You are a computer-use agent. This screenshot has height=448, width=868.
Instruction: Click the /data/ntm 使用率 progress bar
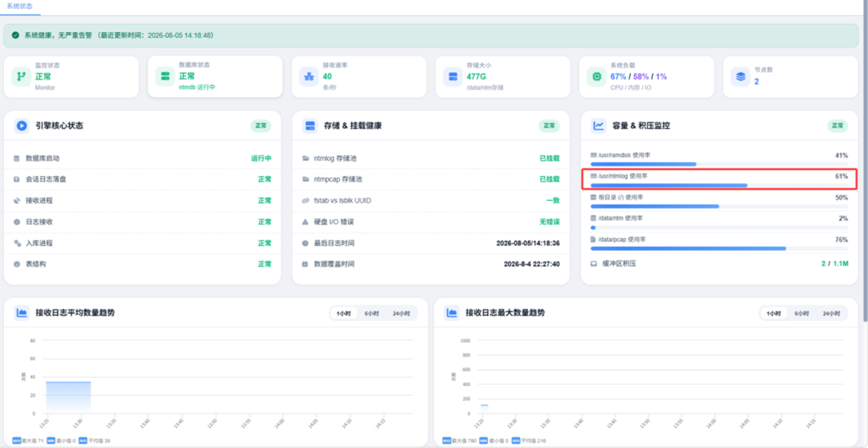click(x=719, y=228)
